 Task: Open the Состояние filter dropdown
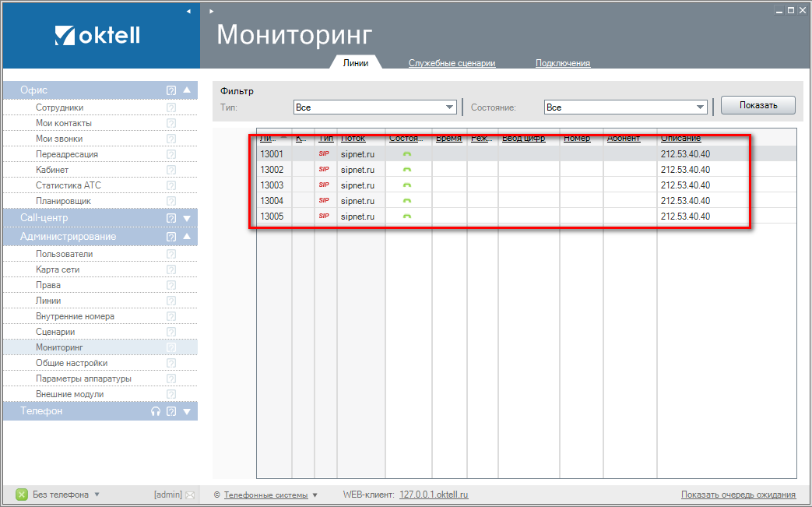(x=701, y=107)
